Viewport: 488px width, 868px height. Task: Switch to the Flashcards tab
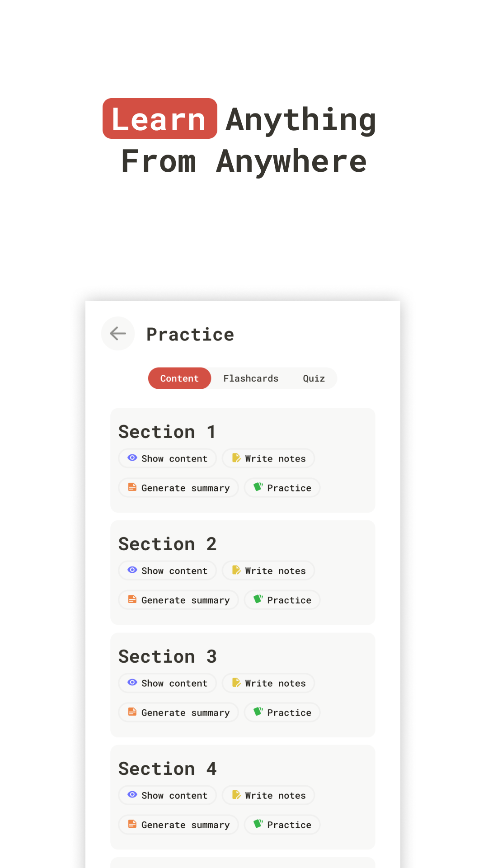point(251,378)
